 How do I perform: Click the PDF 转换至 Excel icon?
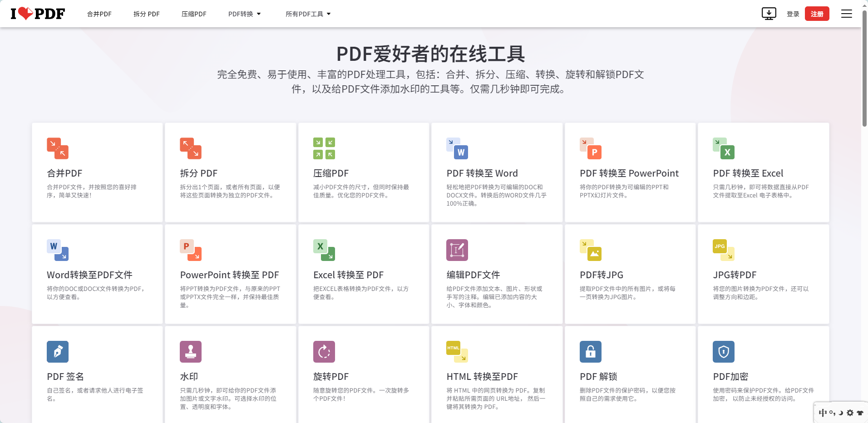pyautogui.click(x=724, y=148)
